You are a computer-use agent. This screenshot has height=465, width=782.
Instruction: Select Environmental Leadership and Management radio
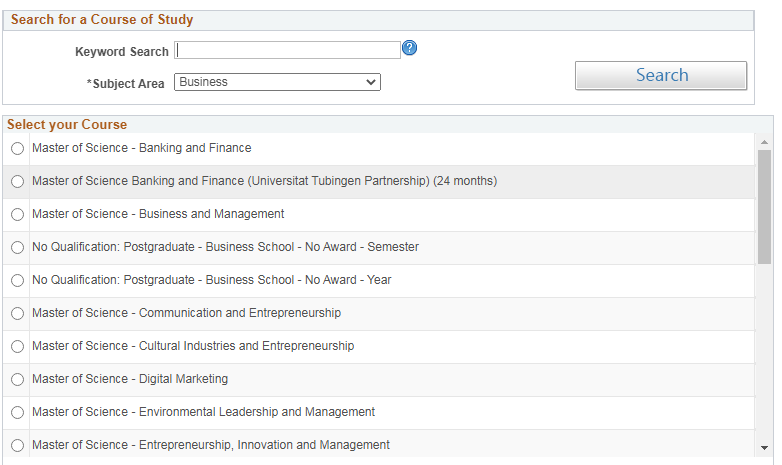17,412
